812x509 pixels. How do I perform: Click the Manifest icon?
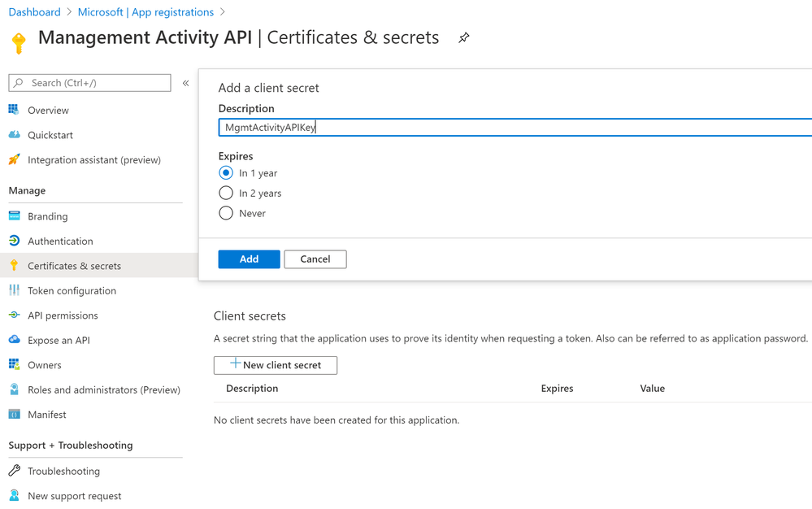coord(14,414)
